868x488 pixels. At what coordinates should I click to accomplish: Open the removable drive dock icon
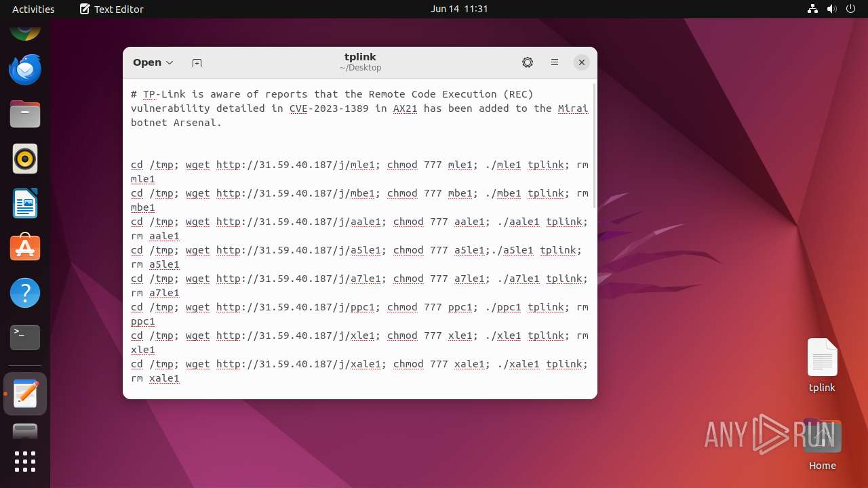tap(25, 432)
